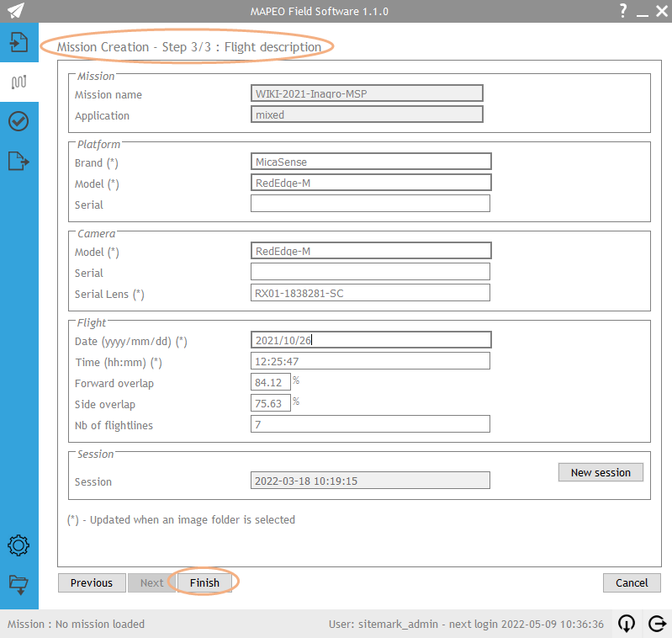The height and width of the screenshot is (638, 672).
Task: Click the 'Serial Lens (*)' label
Action: point(109,294)
